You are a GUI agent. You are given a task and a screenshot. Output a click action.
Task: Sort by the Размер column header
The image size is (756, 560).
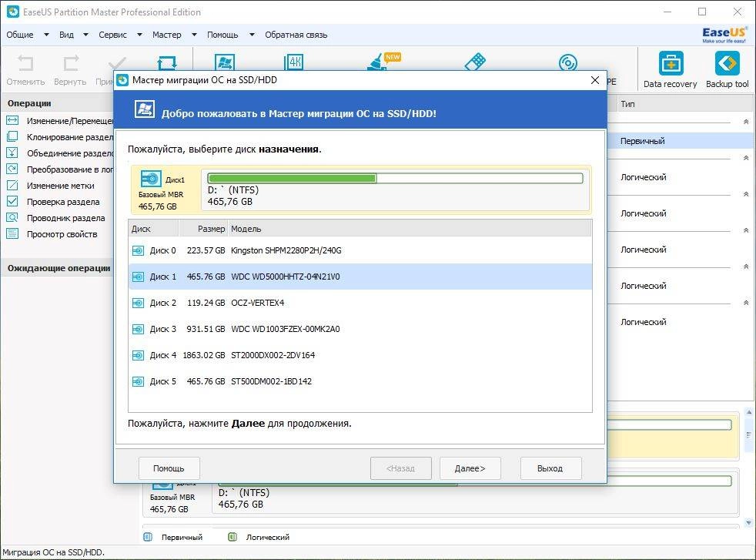[203, 229]
